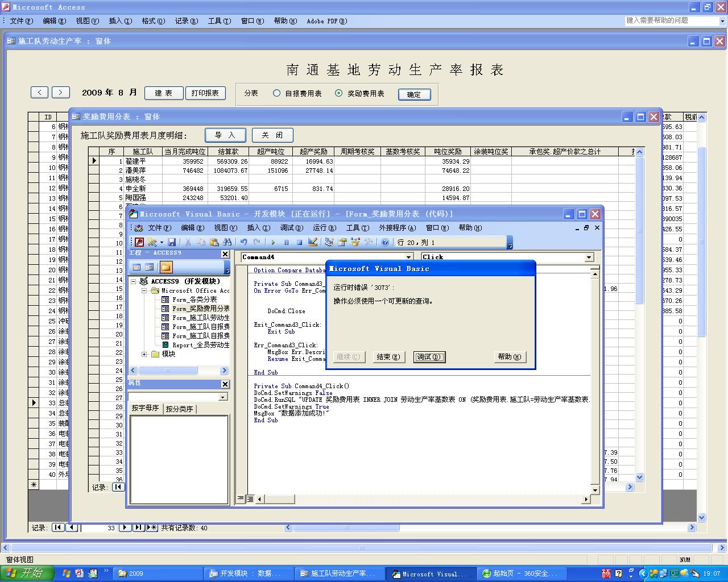Click the 导入 button in 奖励费用分表 form
The height and width of the screenshot is (582, 728).
(225, 135)
